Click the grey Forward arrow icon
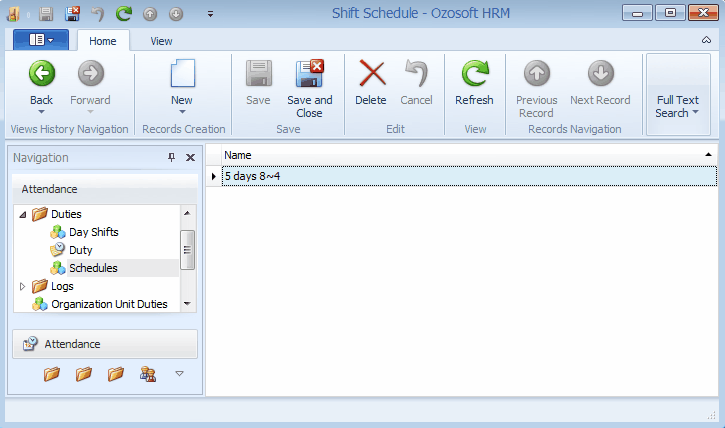725x428 pixels. pos(91,73)
